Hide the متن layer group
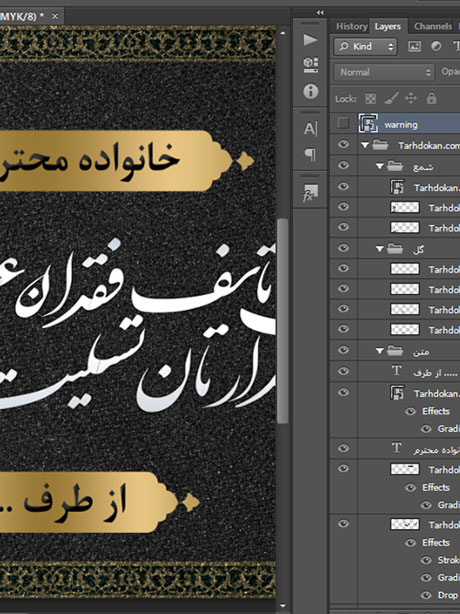 343,350
